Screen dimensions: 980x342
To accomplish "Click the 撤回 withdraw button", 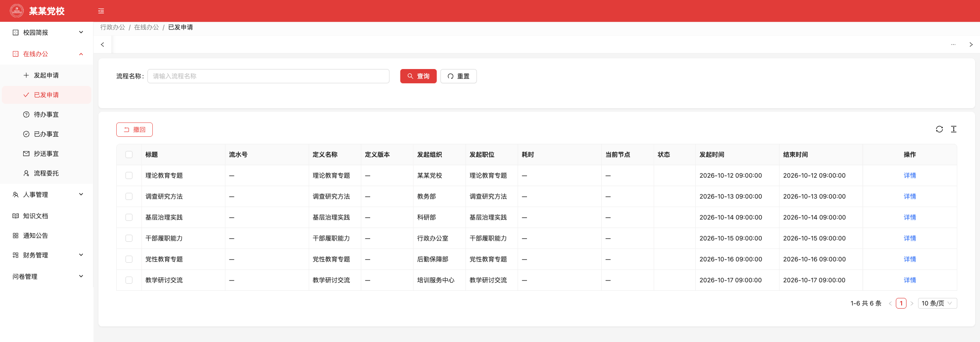I will tap(135, 130).
